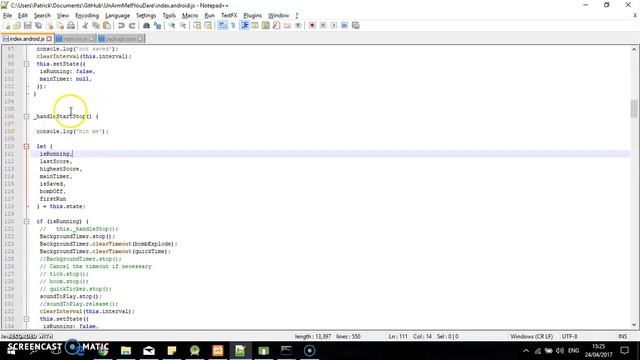Select the index.android.js tab

point(27,39)
